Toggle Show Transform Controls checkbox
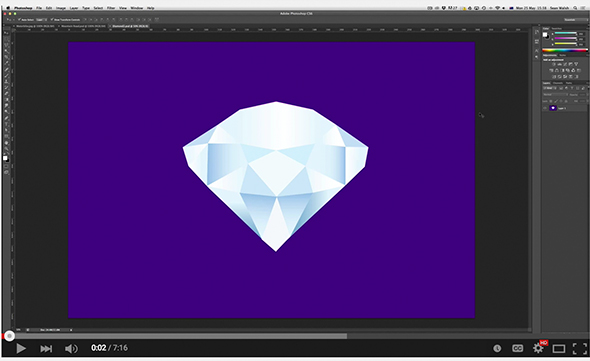 pyautogui.click(x=52, y=20)
